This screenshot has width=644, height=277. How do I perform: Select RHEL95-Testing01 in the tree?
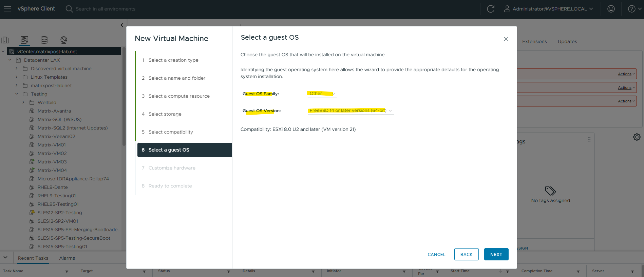click(58, 204)
